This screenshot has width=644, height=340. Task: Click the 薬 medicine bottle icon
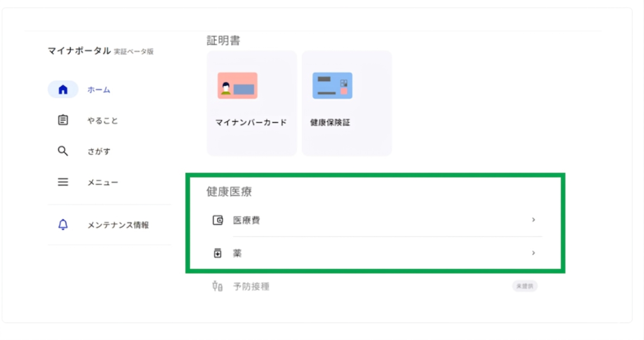[x=218, y=253]
